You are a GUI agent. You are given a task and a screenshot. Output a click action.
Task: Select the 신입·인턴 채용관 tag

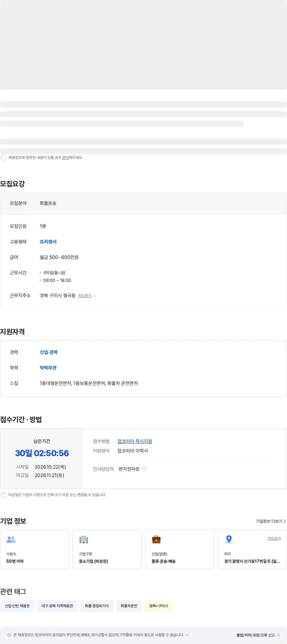click(x=17, y=606)
